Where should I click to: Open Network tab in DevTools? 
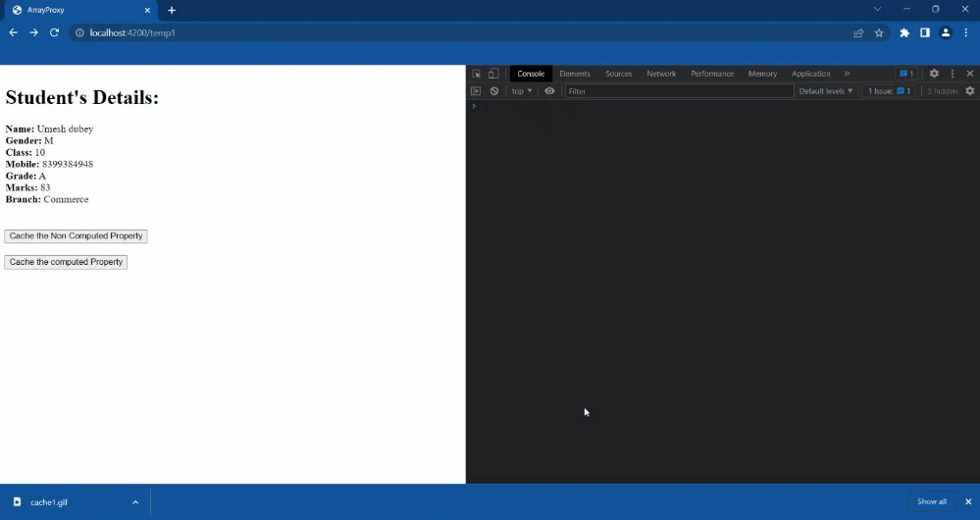point(661,74)
